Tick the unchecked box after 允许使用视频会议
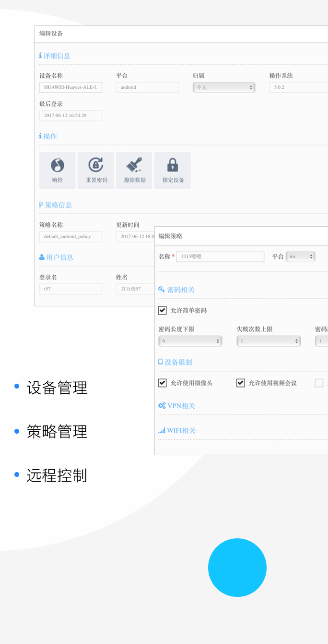 319,383
